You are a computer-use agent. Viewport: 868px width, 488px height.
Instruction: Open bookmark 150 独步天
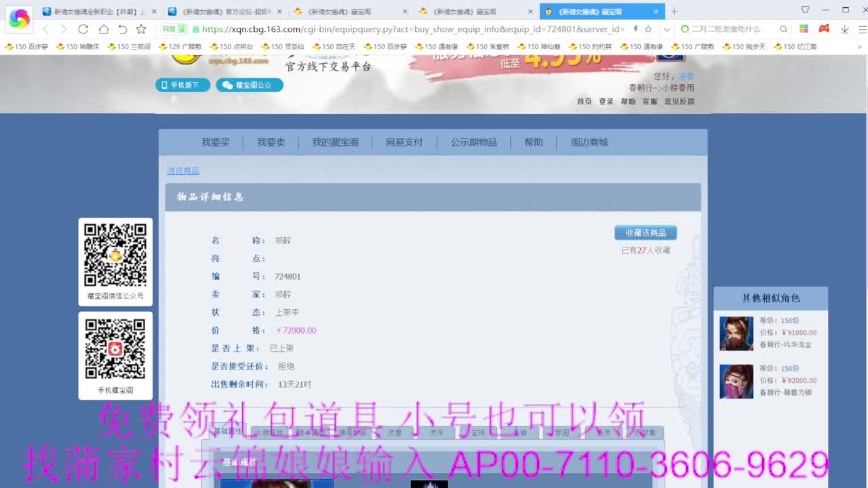(744, 47)
